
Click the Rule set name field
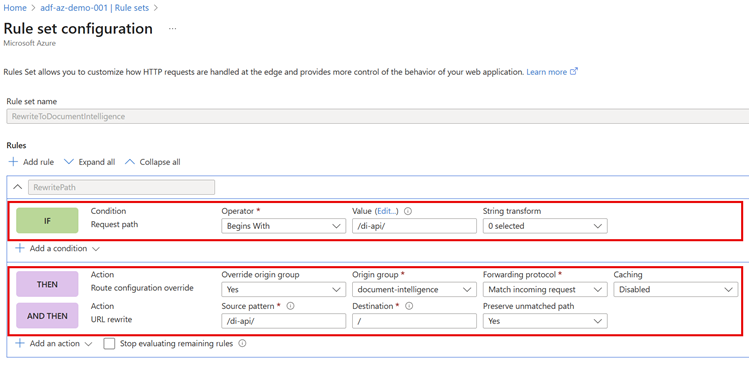click(378, 116)
